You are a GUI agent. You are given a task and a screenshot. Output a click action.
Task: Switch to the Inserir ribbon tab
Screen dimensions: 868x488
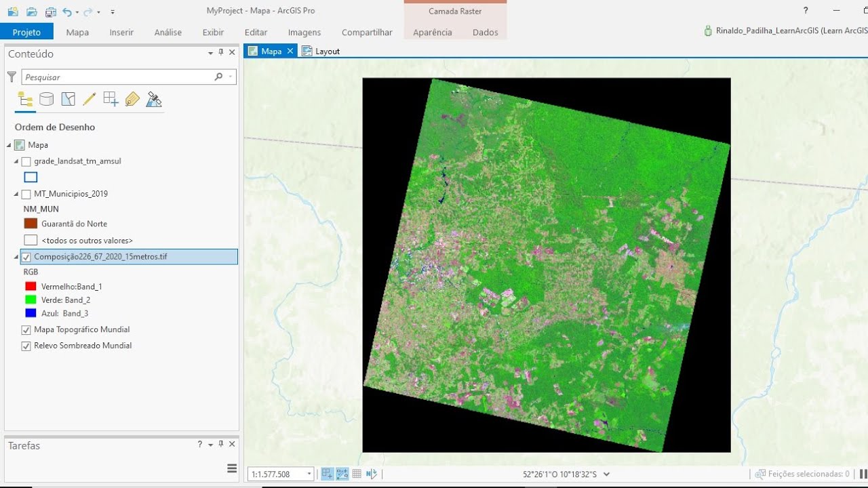pyautogui.click(x=121, y=32)
